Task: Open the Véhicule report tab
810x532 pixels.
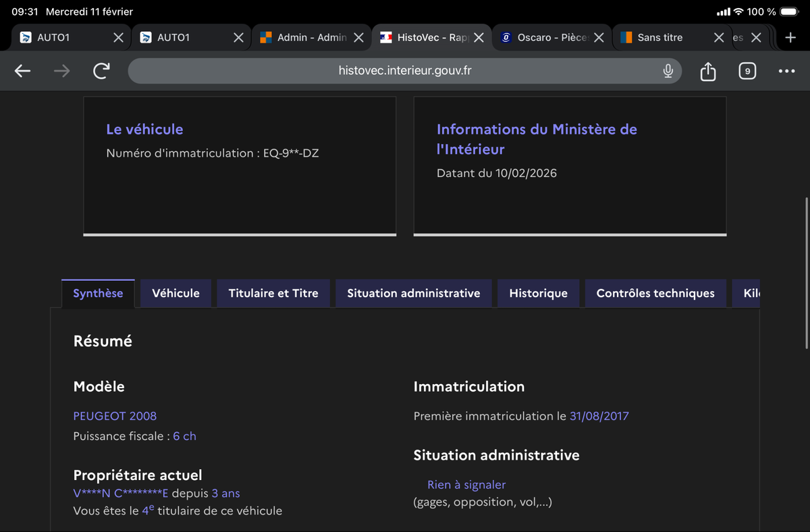Action: [175, 293]
